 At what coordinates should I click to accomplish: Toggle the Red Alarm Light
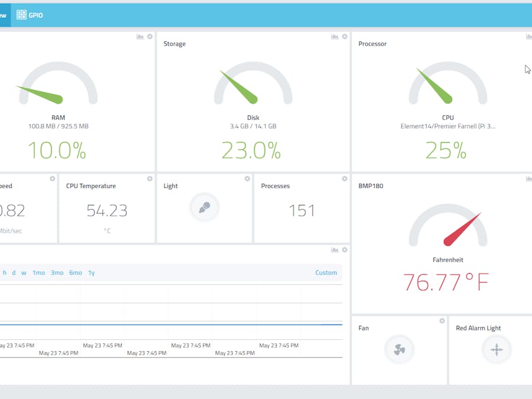(x=496, y=349)
